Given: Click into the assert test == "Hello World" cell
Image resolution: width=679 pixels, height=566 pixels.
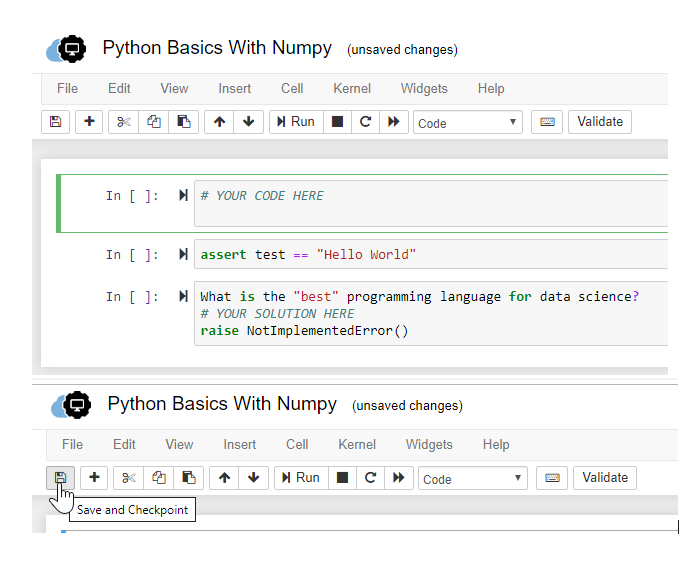Looking at the screenshot, I should point(431,254).
